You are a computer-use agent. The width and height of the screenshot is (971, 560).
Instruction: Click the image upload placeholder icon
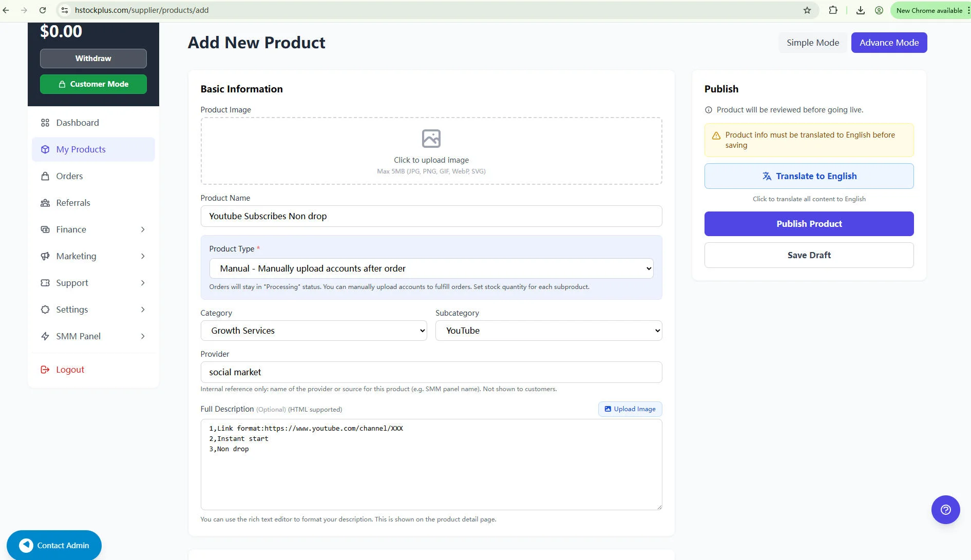click(431, 139)
